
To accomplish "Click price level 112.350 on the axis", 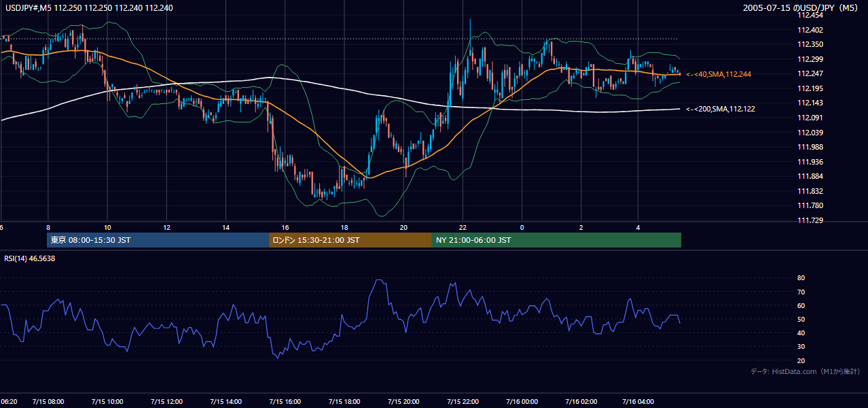I will point(810,44).
